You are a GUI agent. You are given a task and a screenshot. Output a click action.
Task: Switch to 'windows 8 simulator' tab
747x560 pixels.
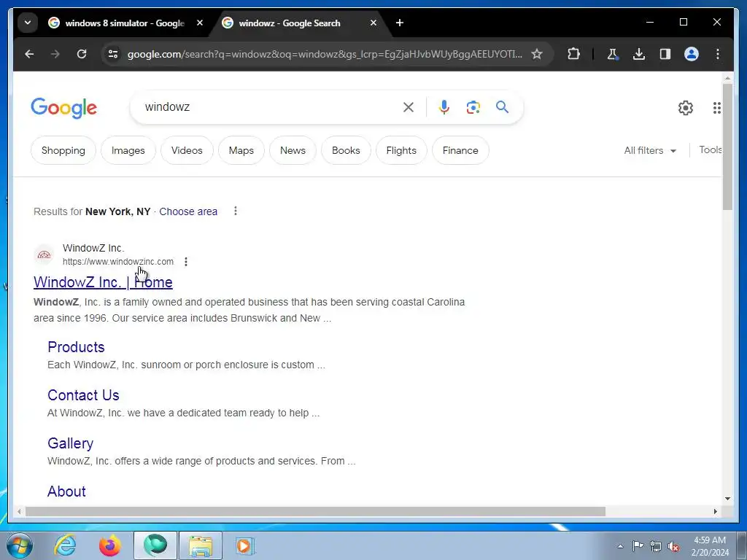125,23
